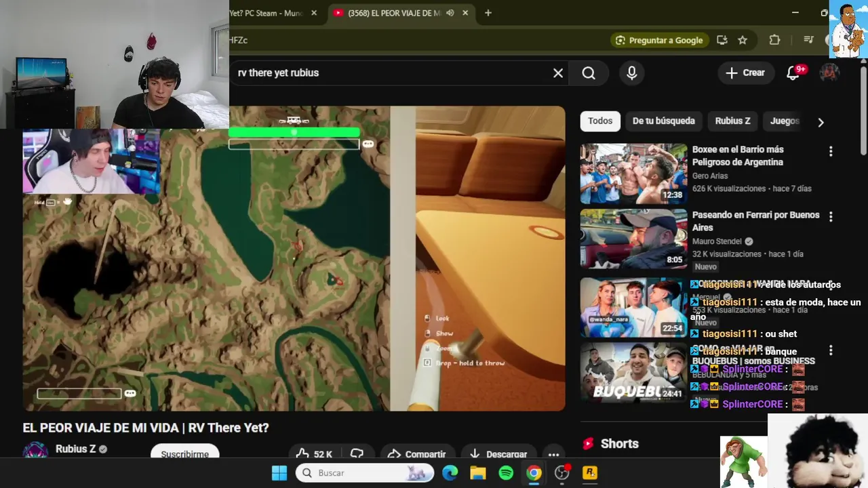Open options menu for Buquebus video
Viewport: 868px width, 488px height.
click(831, 350)
